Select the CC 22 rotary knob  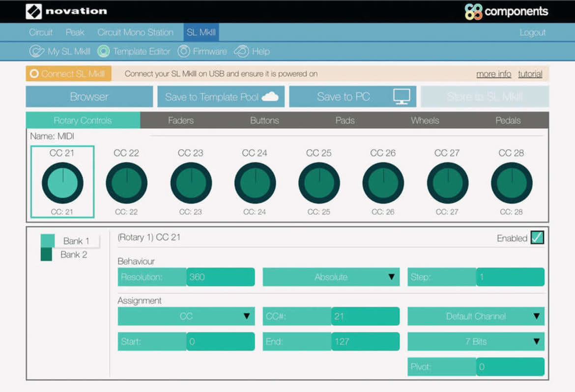point(126,183)
